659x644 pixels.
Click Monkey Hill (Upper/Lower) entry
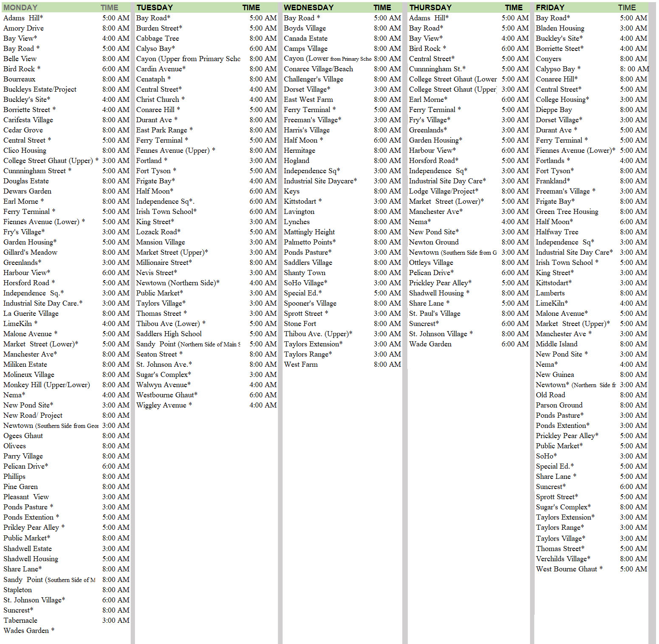coord(47,385)
